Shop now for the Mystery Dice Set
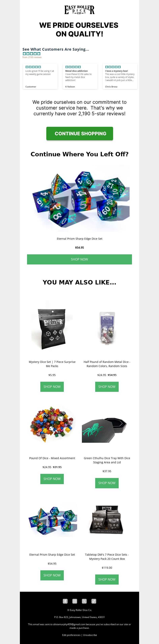 (x=52, y=387)
